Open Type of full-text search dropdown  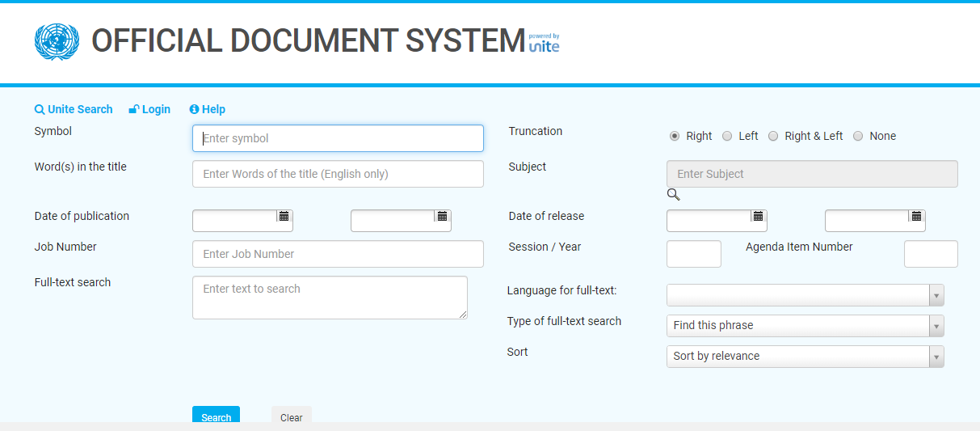[936, 326]
